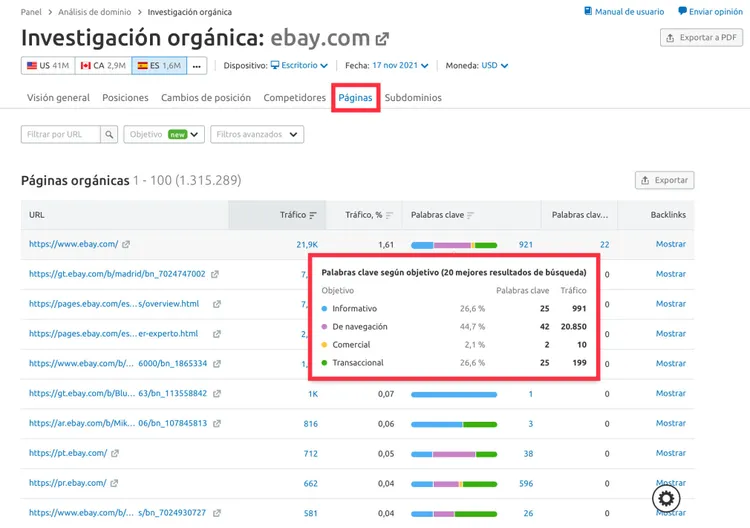750x528 pixels.
Task: Go to Panel in the breadcrumb
Action: [31, 12]
